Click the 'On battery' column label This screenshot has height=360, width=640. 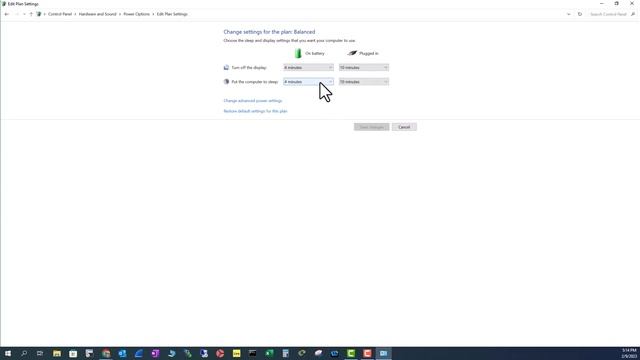pyautogui.click(x=315, y=53)
